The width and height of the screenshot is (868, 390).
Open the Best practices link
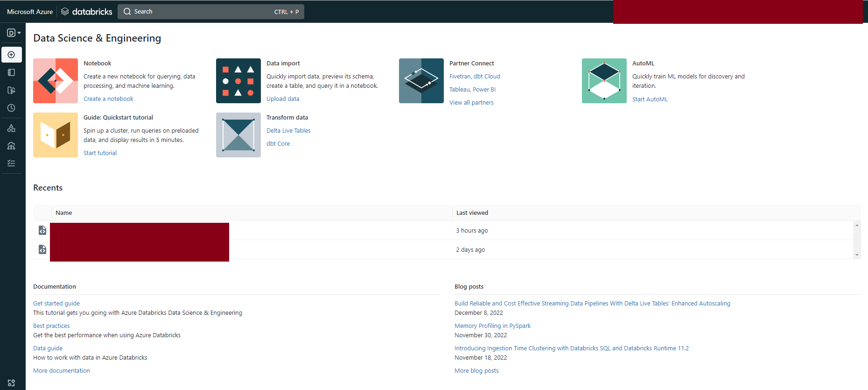pyautogui.click(x=51, y=326)
